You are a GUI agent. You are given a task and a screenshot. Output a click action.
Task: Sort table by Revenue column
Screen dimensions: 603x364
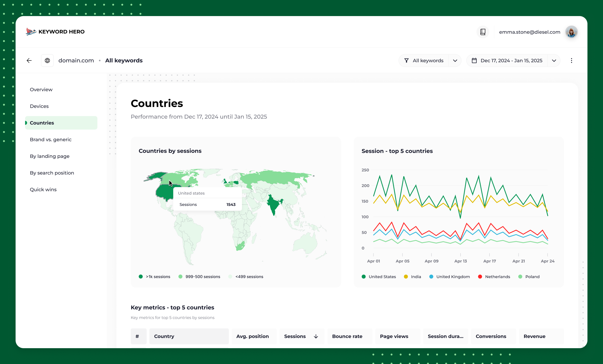coord(541,336)
